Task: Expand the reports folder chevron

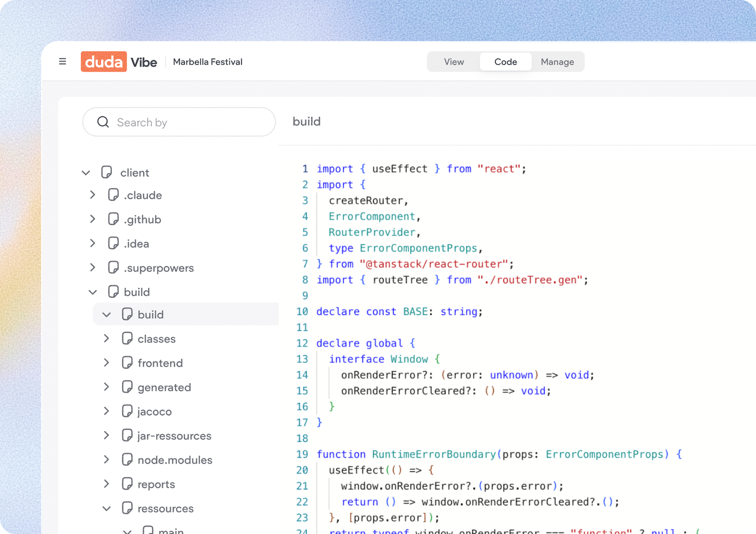Action: pyautogui.click(x=106, y=484)
